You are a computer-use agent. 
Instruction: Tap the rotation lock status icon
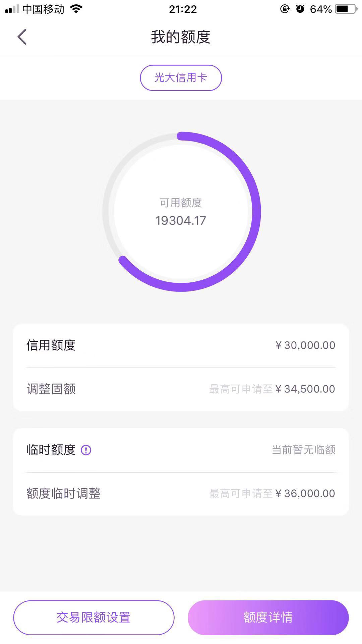tap(285, 9)
